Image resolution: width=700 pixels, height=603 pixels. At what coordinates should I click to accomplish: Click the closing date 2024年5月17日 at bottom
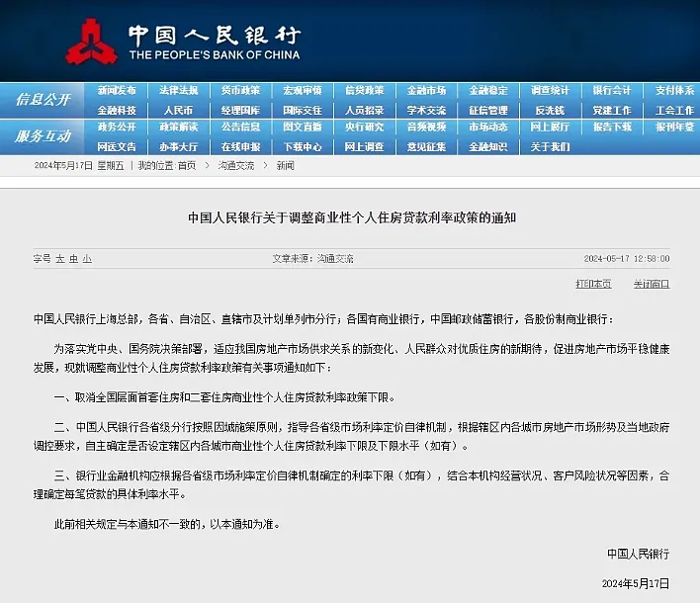click(636, 584)
